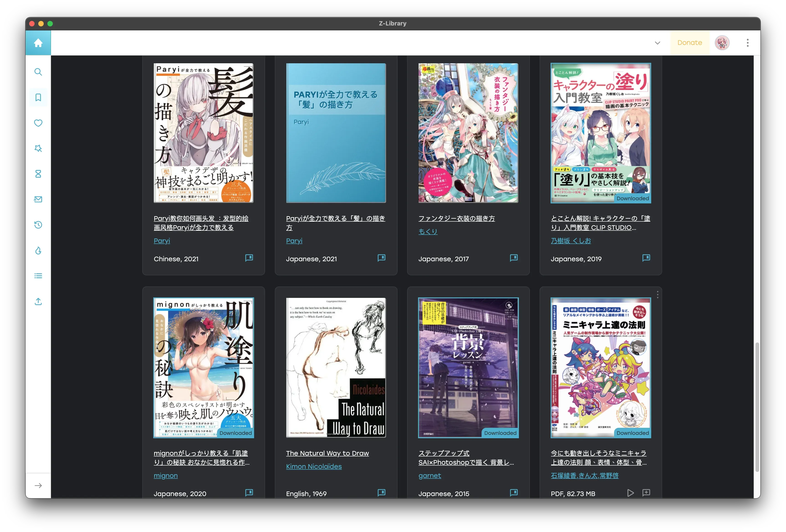Viewport: 786px width, 532px height.
Task: Open the Saved books bookmark icon
Action: tap(38, 98)
